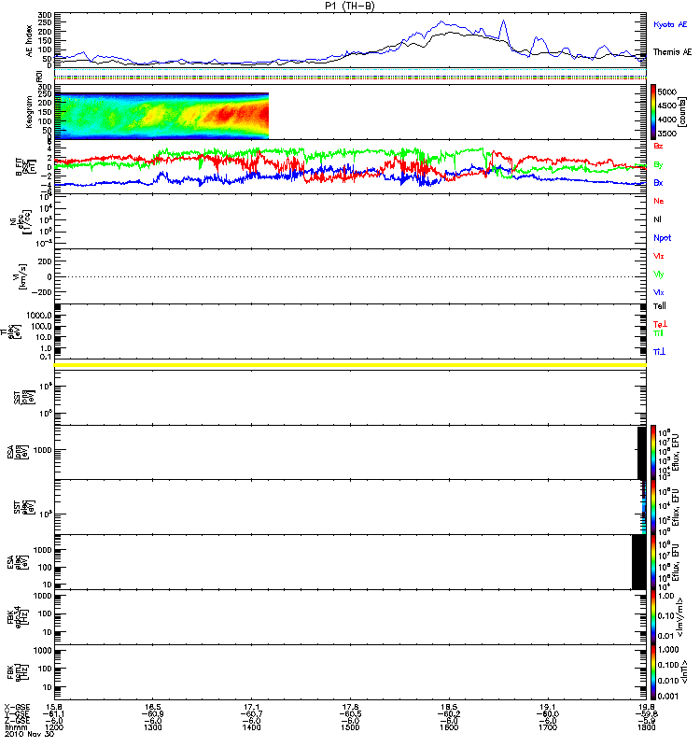Click the "1800" time axis label
Image resolution: width=700 pixels, height=747 pixels.
coord(646,727)
